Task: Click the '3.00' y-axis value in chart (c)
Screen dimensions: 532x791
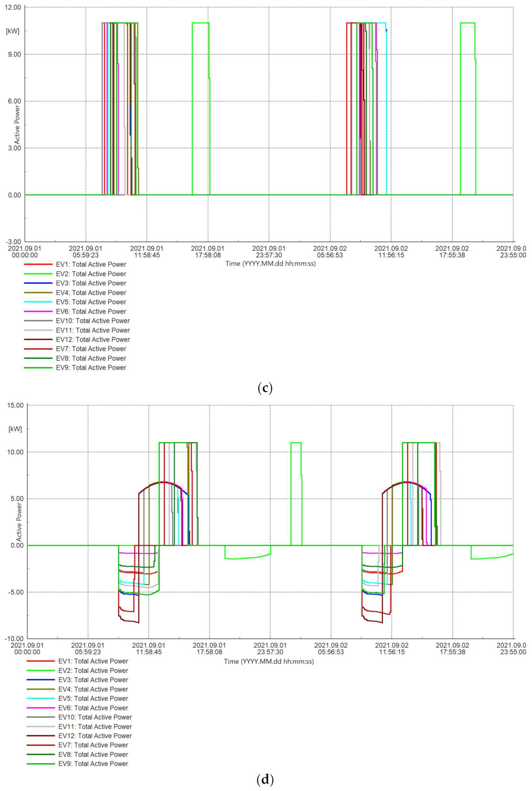Action: click(15, 148)
